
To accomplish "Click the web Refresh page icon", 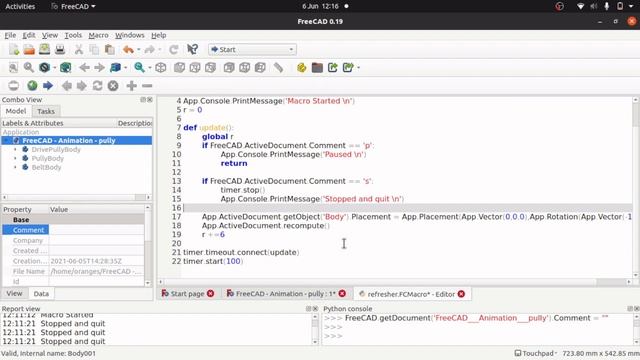I will tap(97, 85).
